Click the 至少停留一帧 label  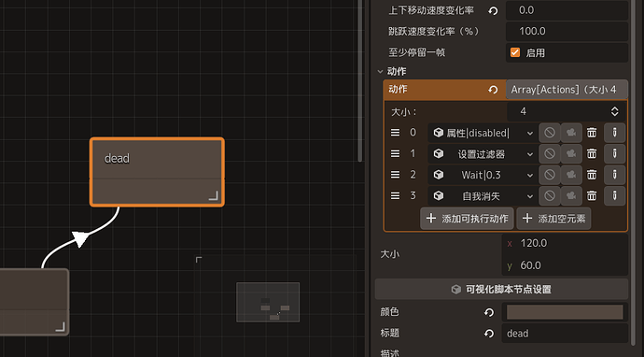[x=417, y=52]
